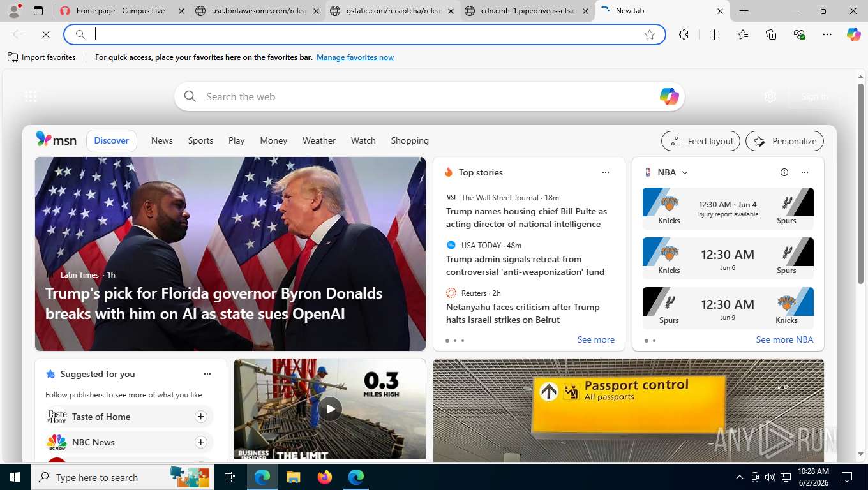Select the Discover feed tab
868x490 pixels.
pyautogui.click(x=112, y=140)
